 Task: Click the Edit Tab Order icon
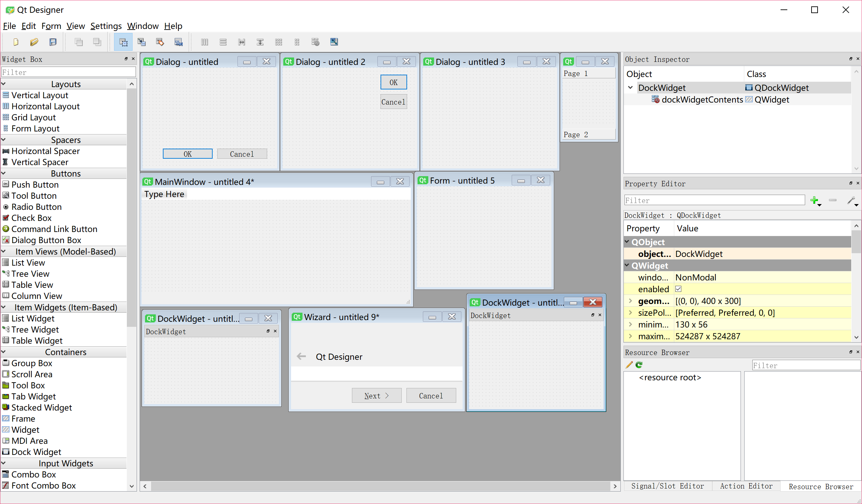(179, 41)
